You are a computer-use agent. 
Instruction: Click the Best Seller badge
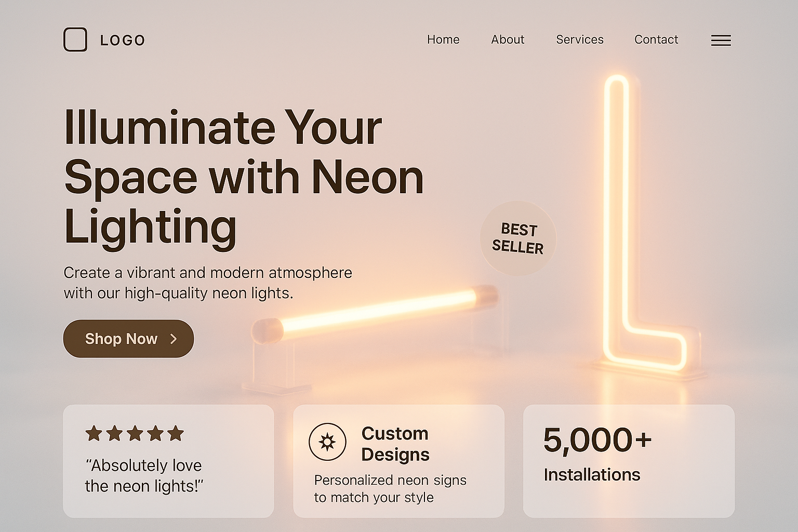[x=518, y=238]
